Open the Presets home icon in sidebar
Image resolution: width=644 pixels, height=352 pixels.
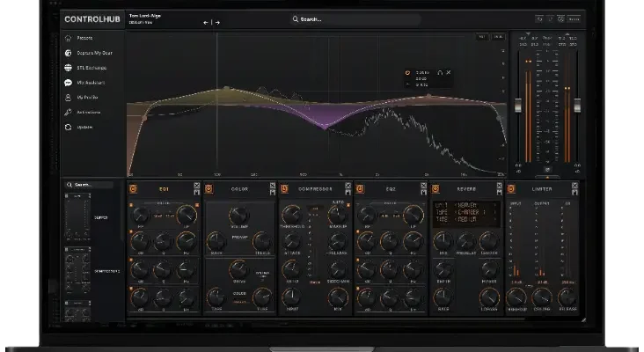68,38
